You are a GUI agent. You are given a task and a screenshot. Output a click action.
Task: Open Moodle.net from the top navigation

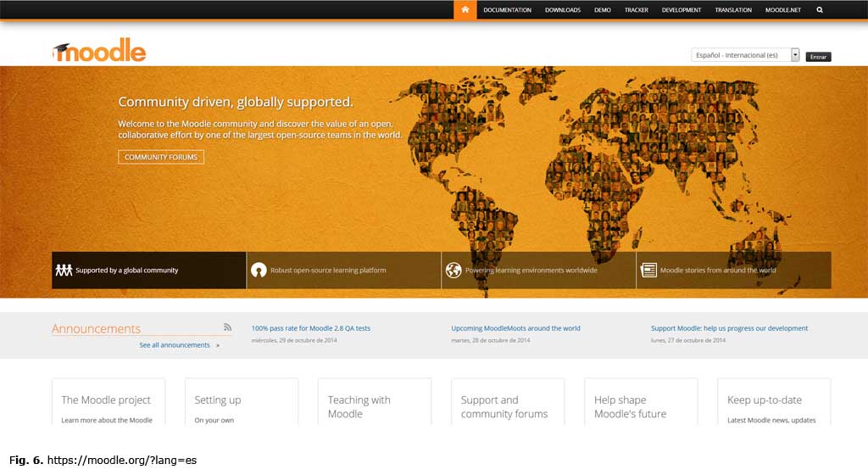pos(782,10)
